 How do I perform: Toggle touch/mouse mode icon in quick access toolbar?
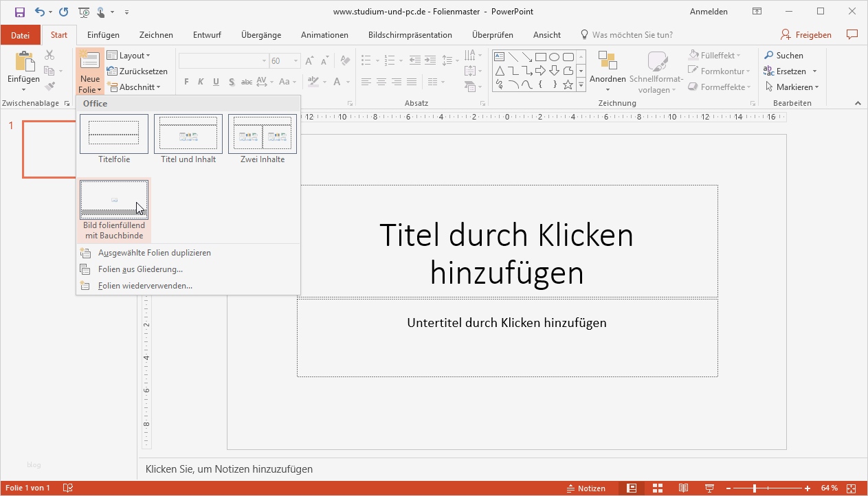coord(101,12)
